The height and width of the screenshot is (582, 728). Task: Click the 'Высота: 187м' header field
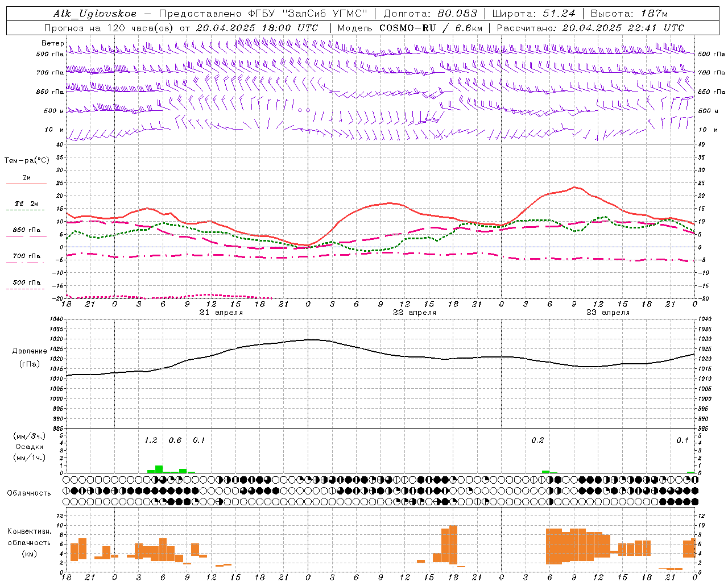(629, 14)
